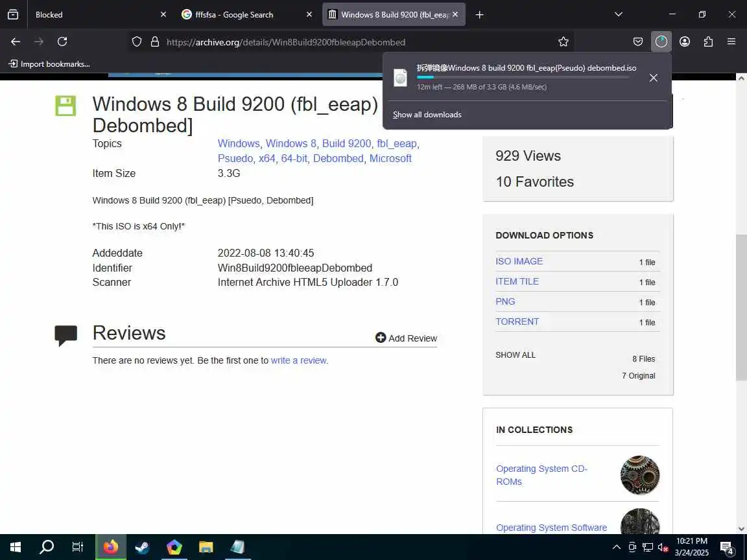Screen dimensions: 747x560
Task: Open the x64 topic link
Action: pos(267,158)
